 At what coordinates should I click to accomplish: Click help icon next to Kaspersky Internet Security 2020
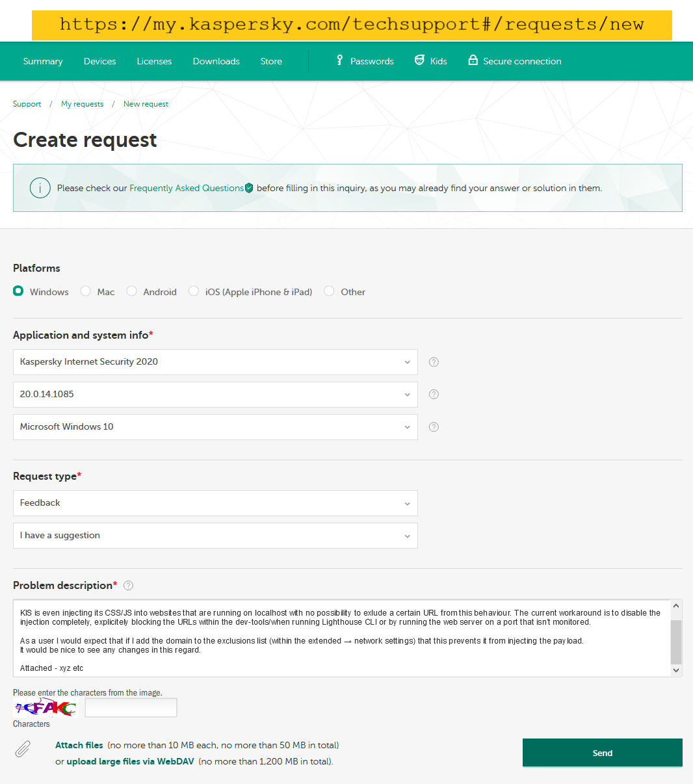tap(434, 362)
